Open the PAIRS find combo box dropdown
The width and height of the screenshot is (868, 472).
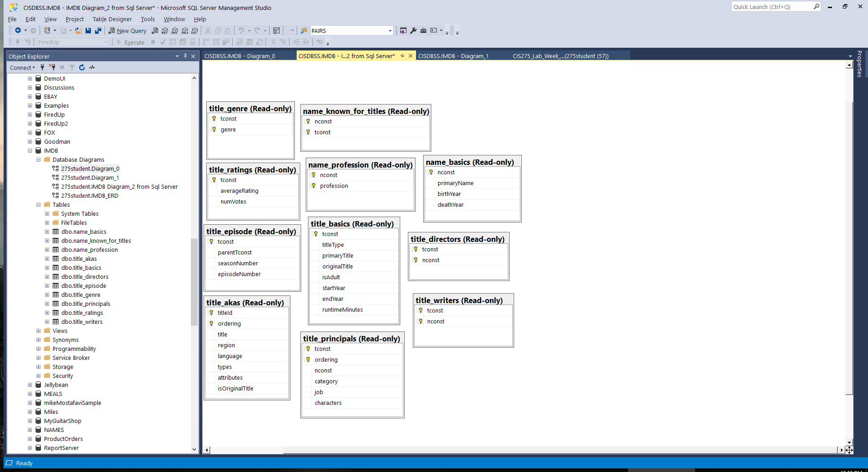point(390,31)
